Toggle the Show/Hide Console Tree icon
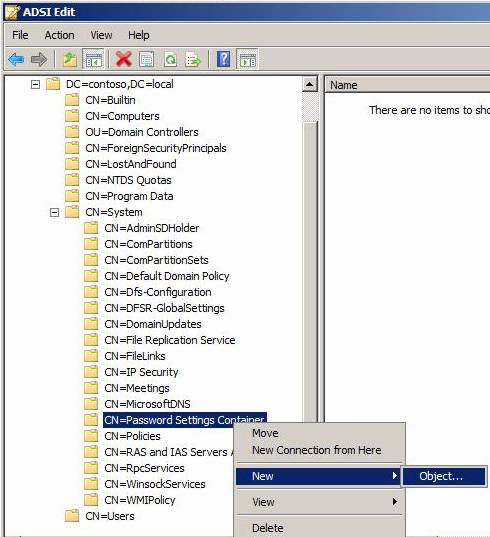 (93, 60)
